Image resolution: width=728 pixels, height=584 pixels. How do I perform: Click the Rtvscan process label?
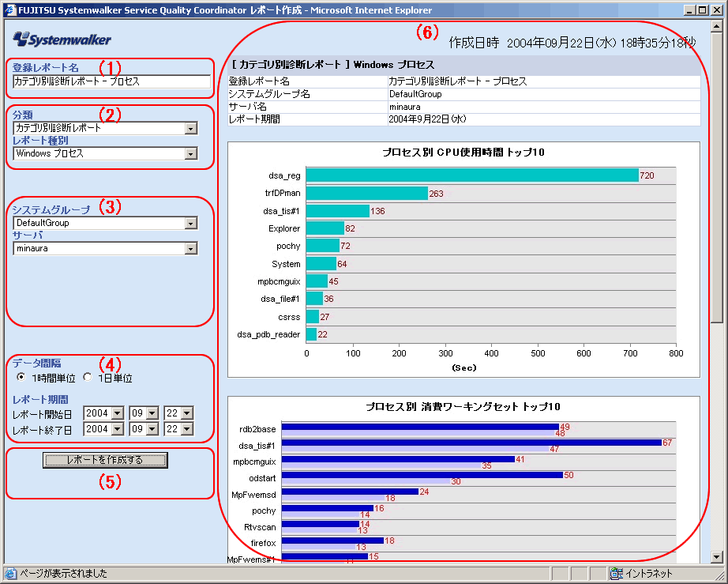[x=260, y=527]
